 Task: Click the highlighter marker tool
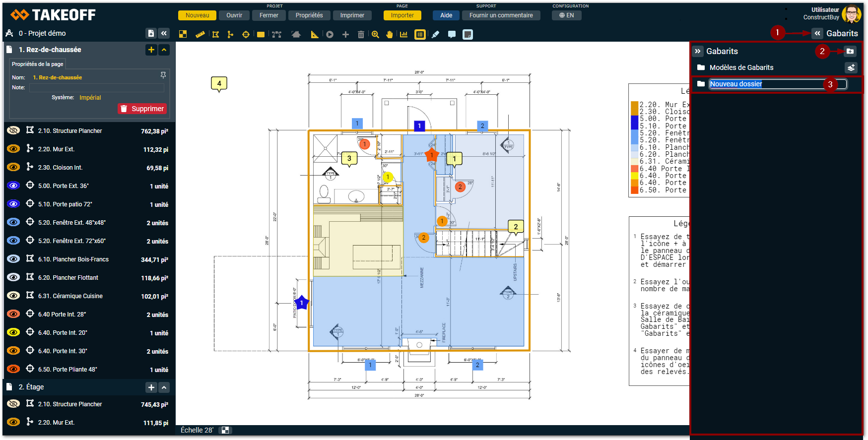click(436, 35)
